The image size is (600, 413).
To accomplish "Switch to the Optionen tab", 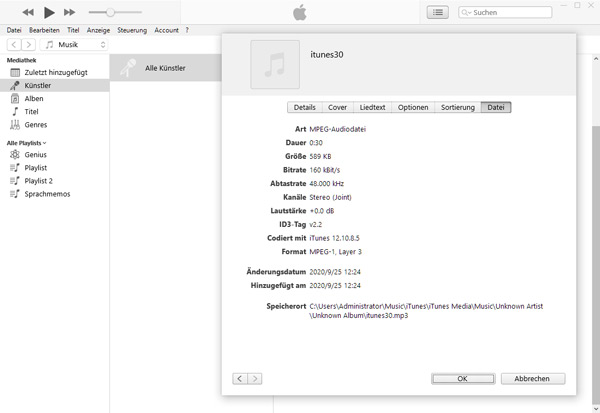I will tap(413, 108).
